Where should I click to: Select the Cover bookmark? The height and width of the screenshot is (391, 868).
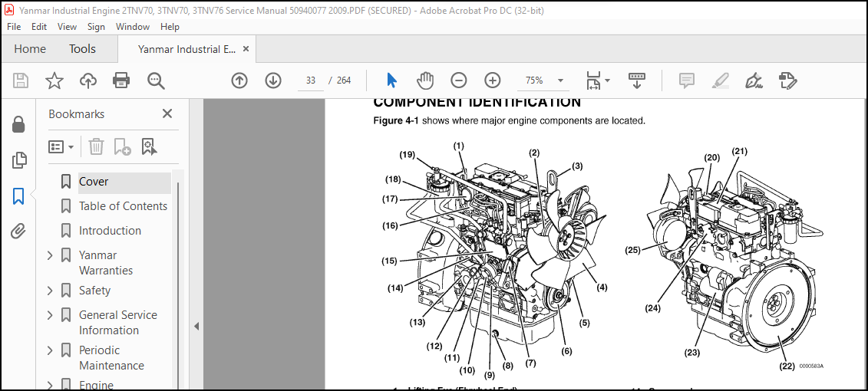point(94,182)
